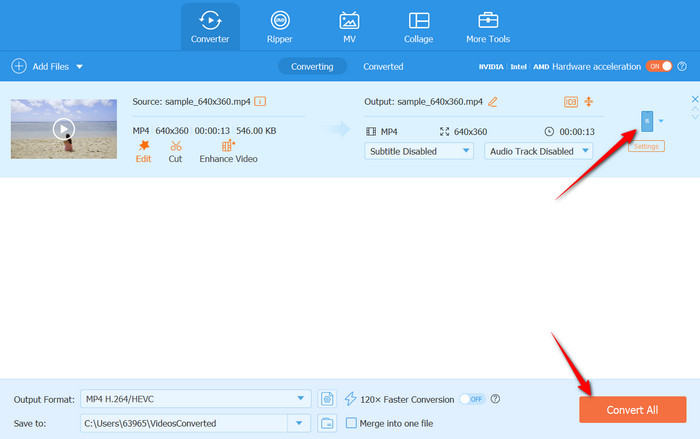
Task: Toggle Hardware acceleration switch
Action: [x=659, y=66]
